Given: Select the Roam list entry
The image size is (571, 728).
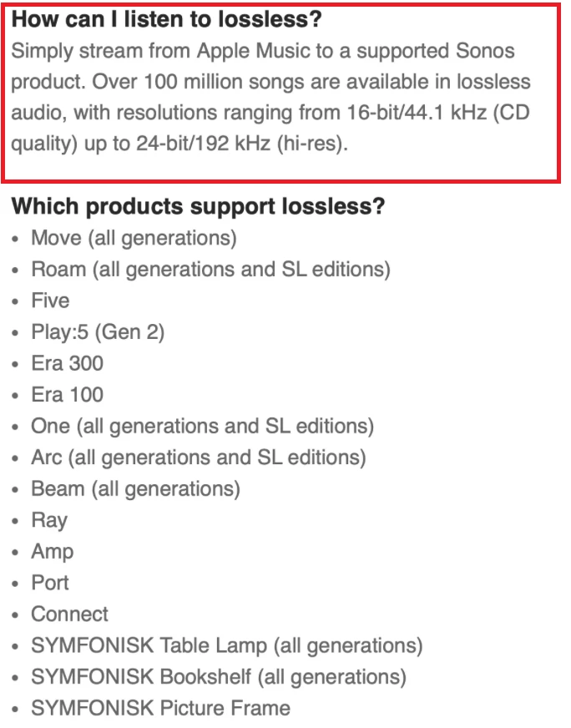Looking at the screenshot, I should (210, 270).
